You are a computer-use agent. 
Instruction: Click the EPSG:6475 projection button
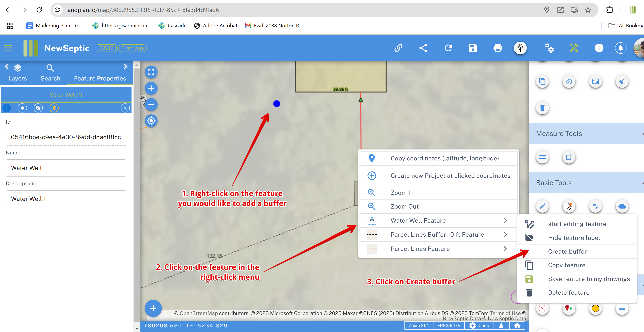(449, 325)
